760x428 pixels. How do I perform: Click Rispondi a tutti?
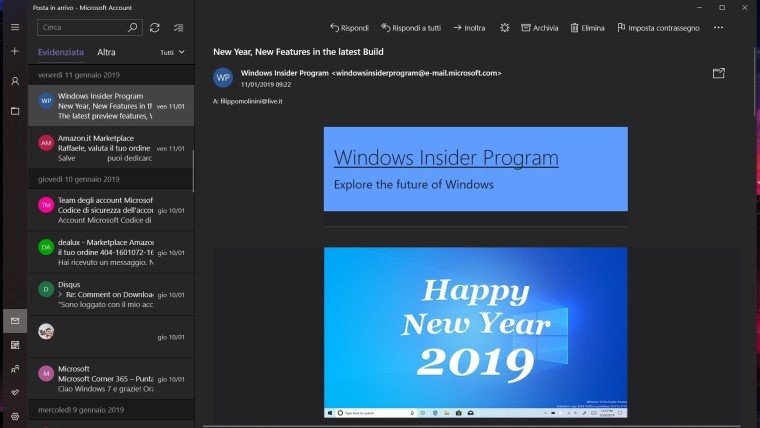click(411, 28)
